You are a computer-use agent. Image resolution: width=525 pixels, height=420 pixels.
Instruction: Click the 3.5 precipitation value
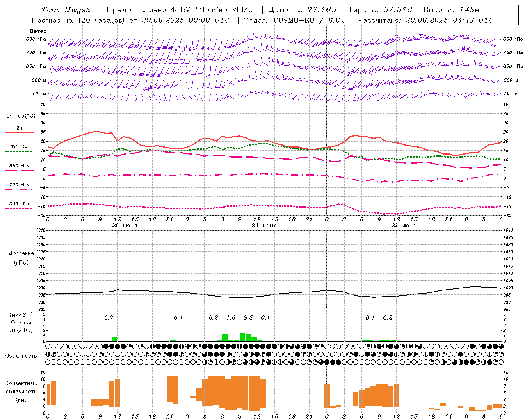248,317
